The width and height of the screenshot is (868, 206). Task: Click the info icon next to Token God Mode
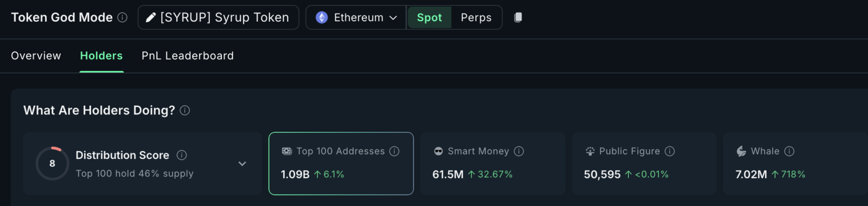click(x=123, y=17)
